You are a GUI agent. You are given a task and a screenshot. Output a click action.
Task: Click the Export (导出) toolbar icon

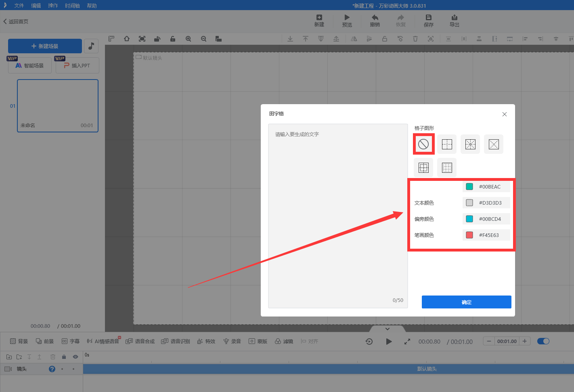pyautogui.click(x=454, y=21)
